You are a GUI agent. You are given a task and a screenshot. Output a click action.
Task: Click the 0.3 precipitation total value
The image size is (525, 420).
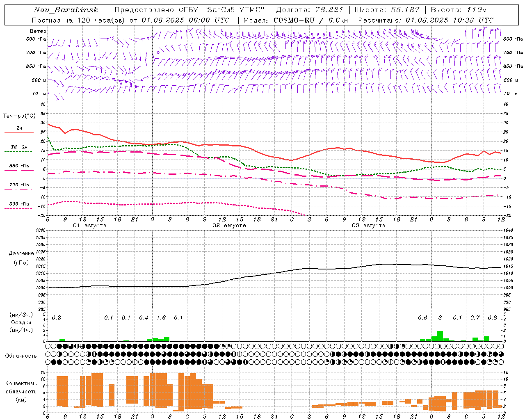(x=56, y=318)
